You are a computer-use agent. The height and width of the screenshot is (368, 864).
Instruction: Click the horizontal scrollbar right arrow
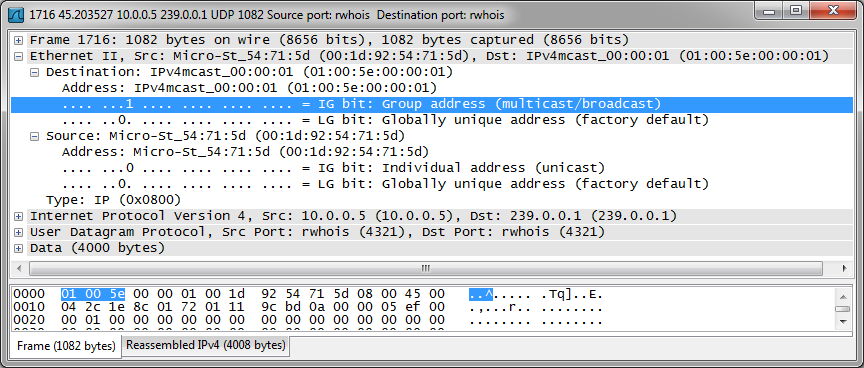844,268
